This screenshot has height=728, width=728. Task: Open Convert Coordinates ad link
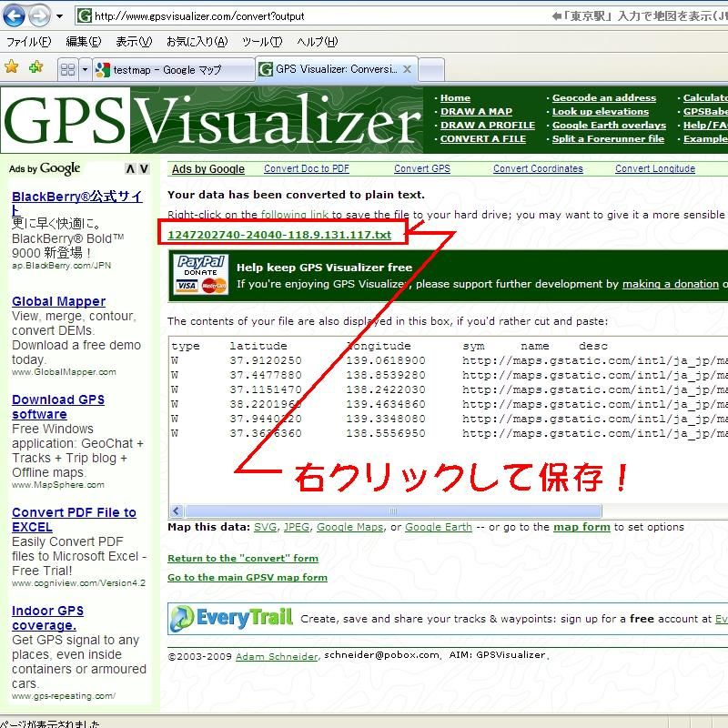[538, 168]
